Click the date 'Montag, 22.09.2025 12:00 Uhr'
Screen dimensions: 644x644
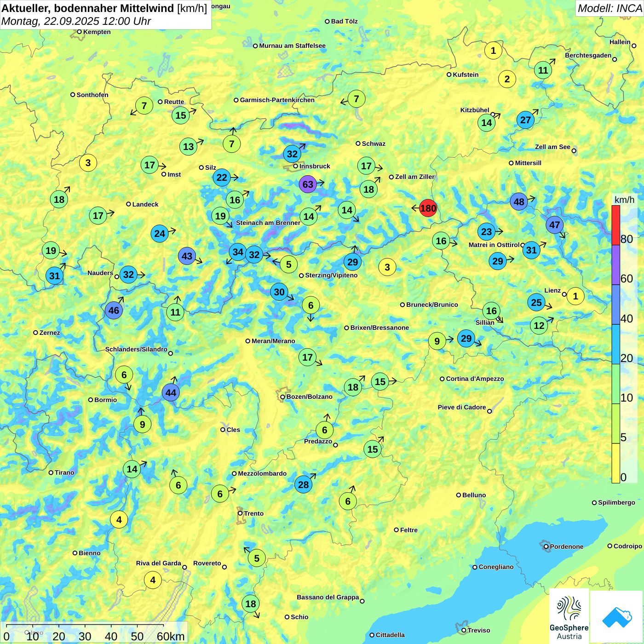click(x=76, y=21)
